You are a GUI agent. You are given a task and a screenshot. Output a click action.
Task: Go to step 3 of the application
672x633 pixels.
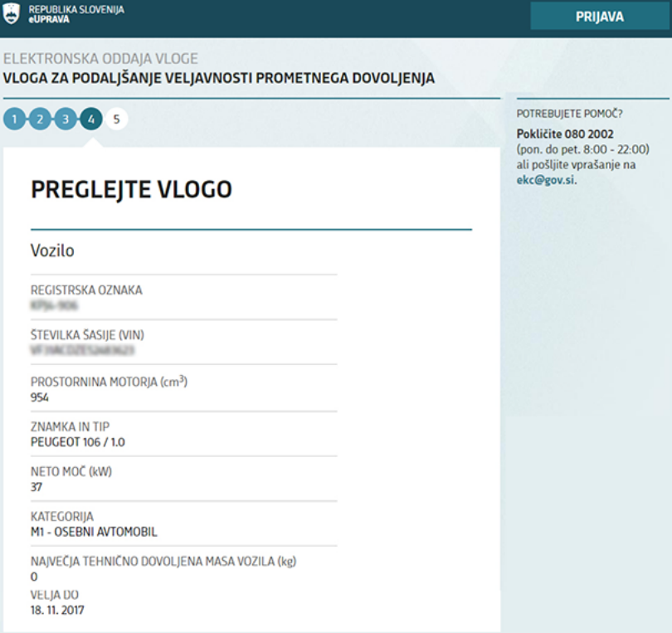[66, 119]
